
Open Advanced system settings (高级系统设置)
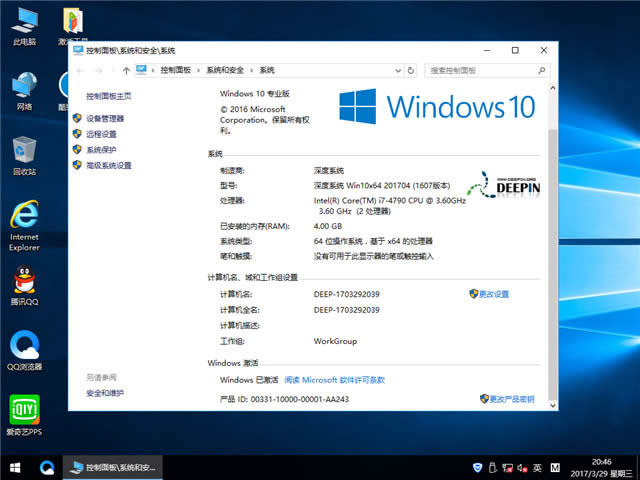(x=108, y=166)
